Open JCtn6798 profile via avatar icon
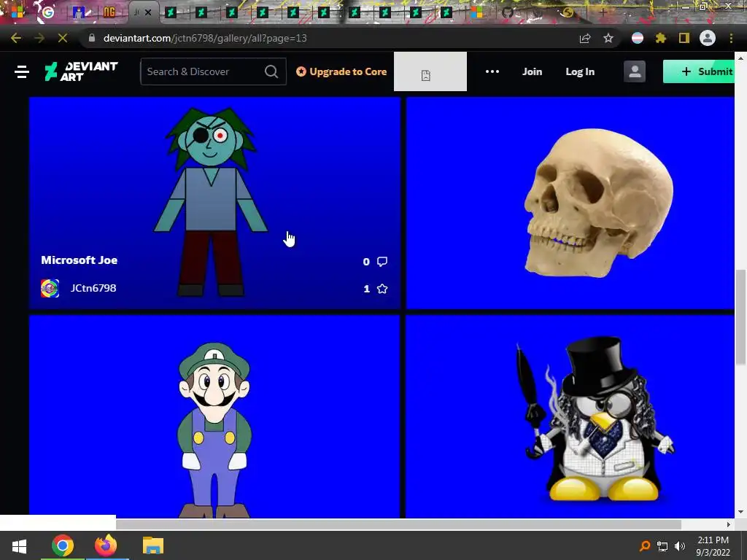 [50, 289]
